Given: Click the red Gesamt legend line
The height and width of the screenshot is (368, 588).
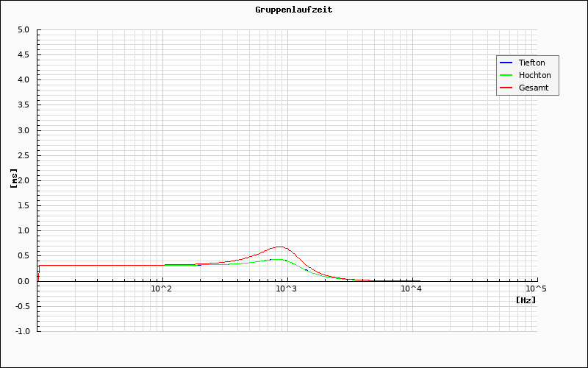Looking at the screenshot, I should (x=506, y=88).
